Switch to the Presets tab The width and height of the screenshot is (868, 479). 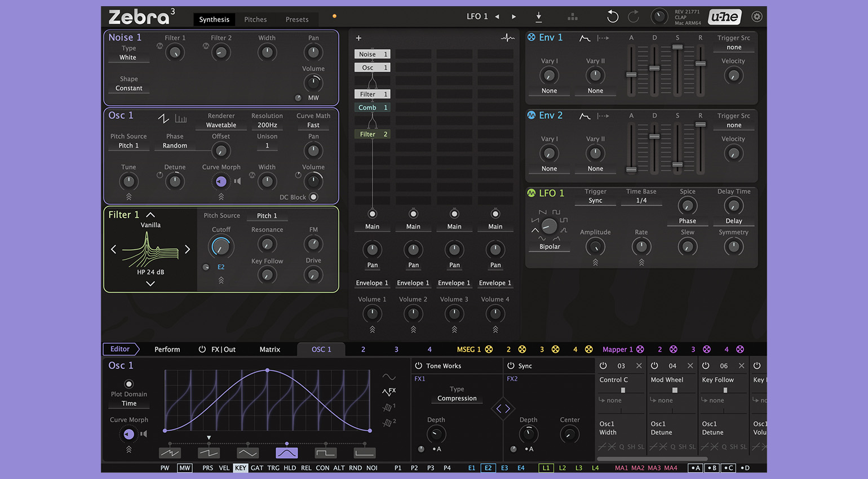pyautogui.click(x=296, y=19)
